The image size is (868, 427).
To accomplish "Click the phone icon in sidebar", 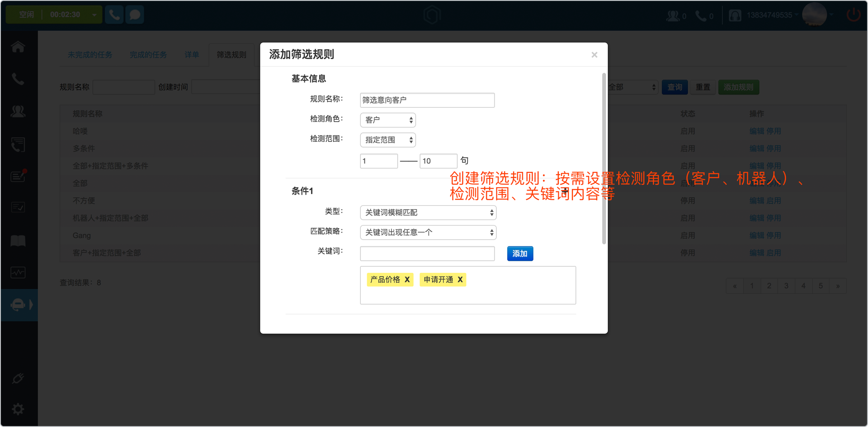I will (x=18, y=79).
